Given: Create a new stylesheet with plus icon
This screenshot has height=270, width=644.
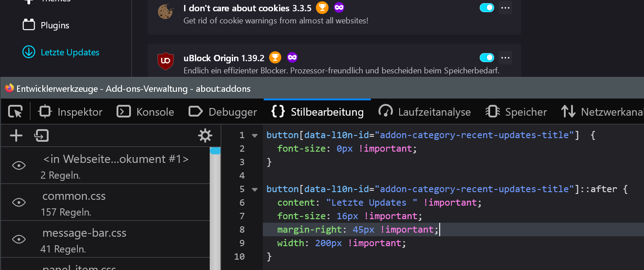Looking at the screenshot, I should click(x=16, y=135).
